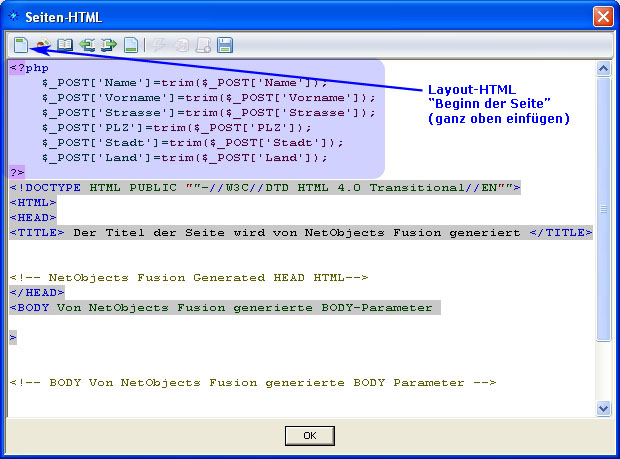Image resolution: width=620 pixels, height=459 pixels.
Task: Click the page icon with green bottom bar
Action: [x=130, y=45]
